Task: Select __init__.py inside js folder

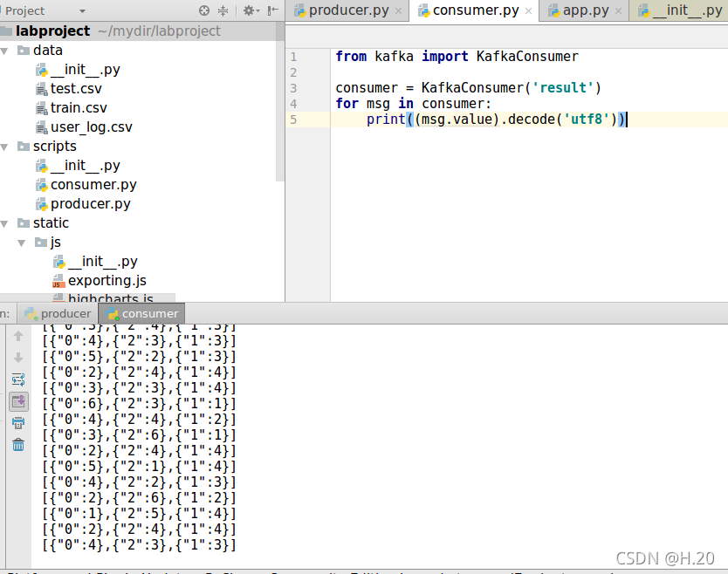Action: [x=103, y=262]
